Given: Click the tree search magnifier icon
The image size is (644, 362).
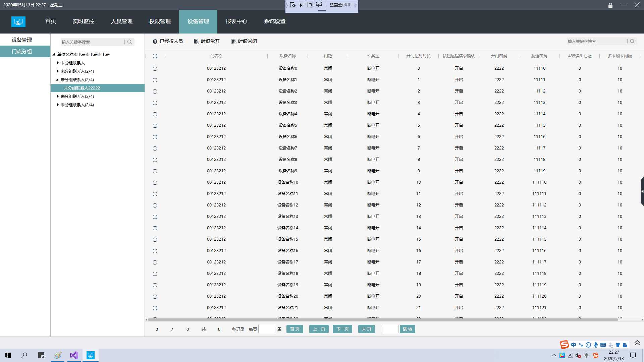Looking at the screenshot, I should point(129,42).
